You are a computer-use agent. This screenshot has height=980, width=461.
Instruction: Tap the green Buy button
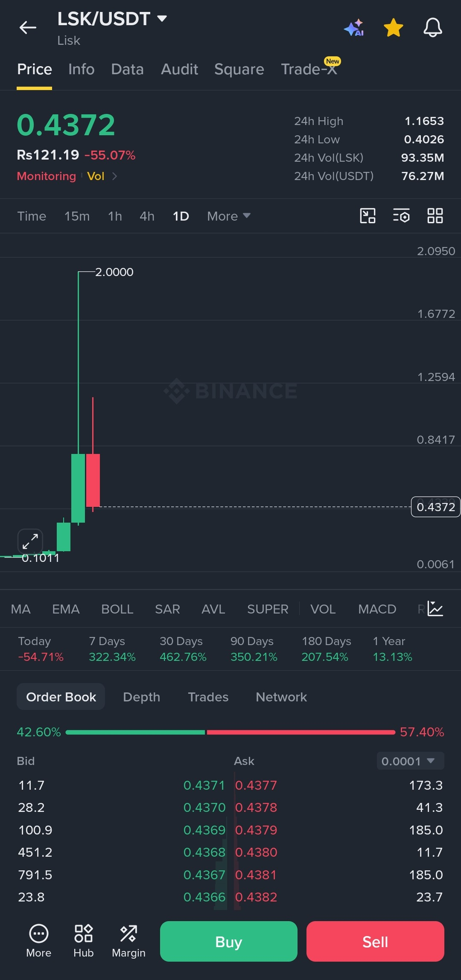click(x=229, y=941)
